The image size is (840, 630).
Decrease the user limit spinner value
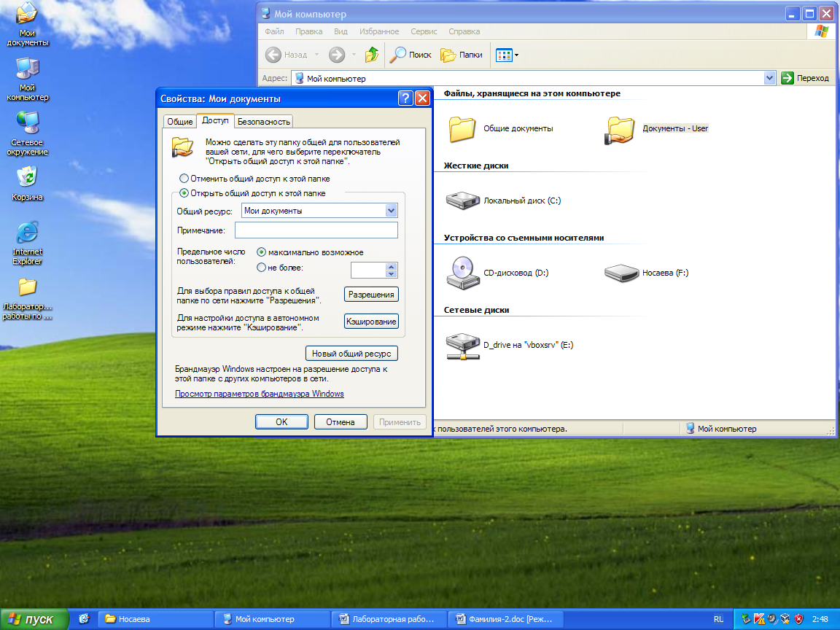pos(391,273)
